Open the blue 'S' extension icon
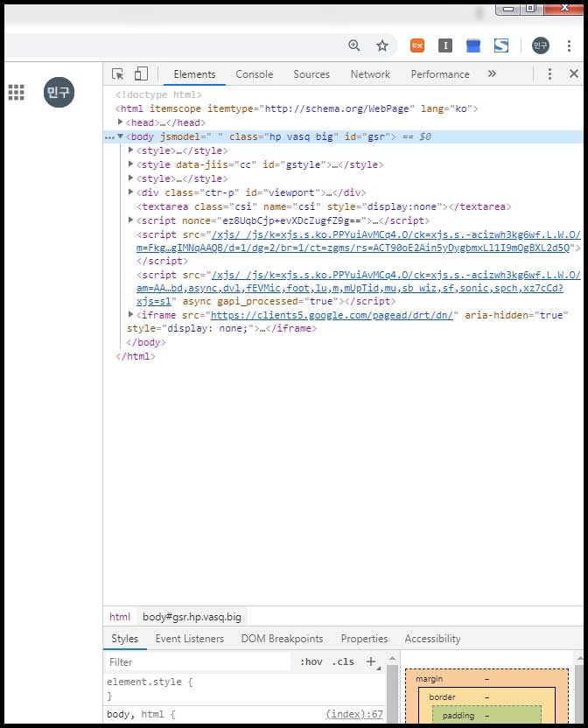Screen dimensions: 588x728 tap(500, 45)
